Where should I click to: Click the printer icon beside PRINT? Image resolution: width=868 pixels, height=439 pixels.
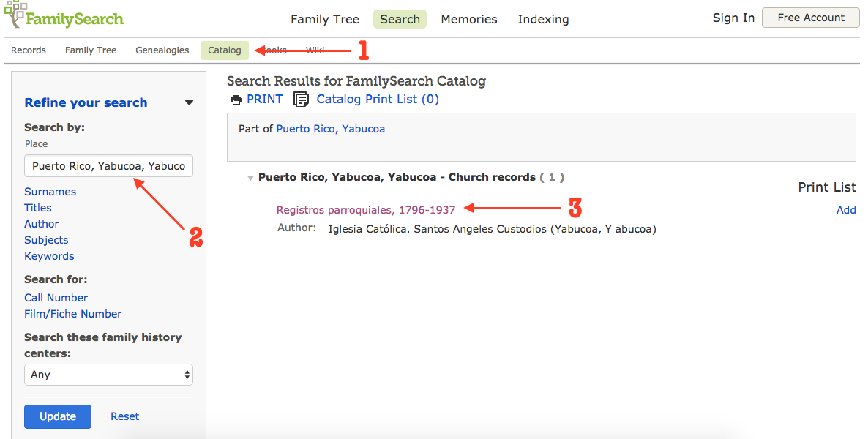tap(236, 100)
